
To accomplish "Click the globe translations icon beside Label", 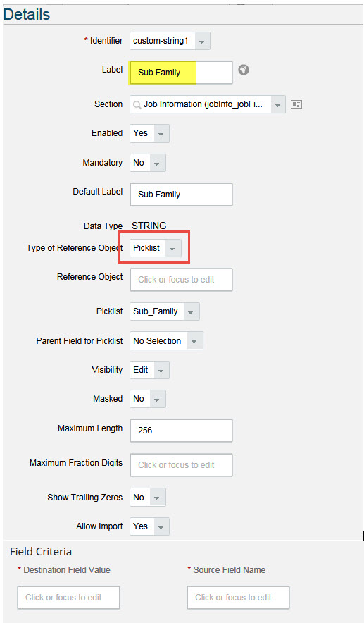I will point(244,70).
